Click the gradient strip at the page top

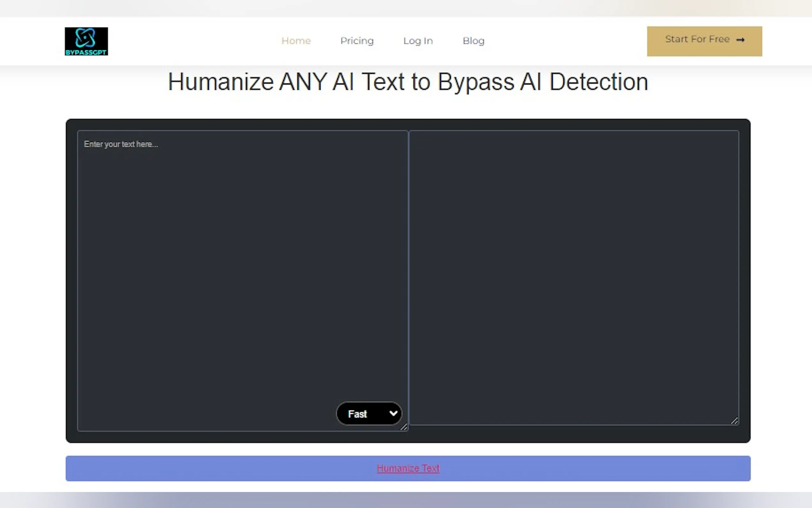(x=406, y=8)
